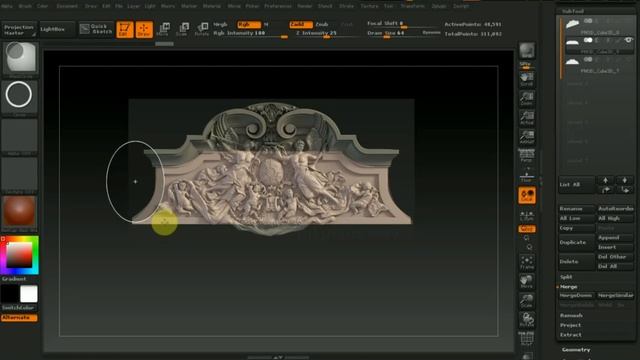Viewport: 640px width, 360px height.
Task: Toggle PolyF polyframe display
Action: pos(527,339)
